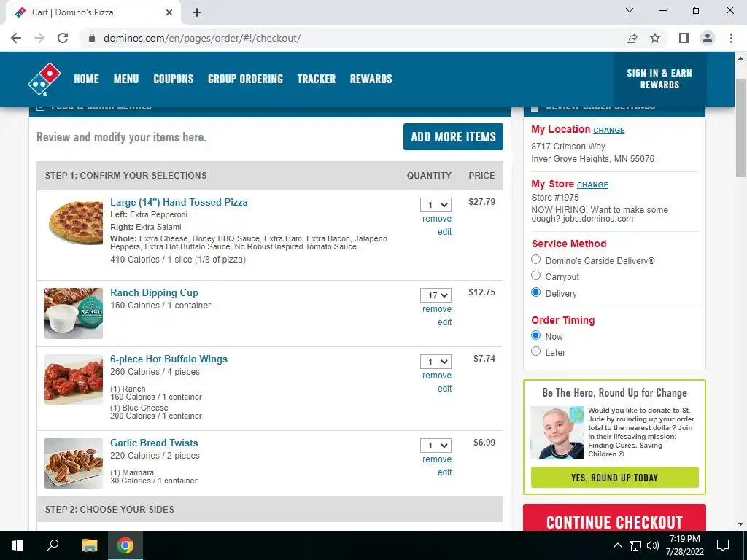Open the pizza quantity dropdown
747x560 pixels.
click(436, 205)
